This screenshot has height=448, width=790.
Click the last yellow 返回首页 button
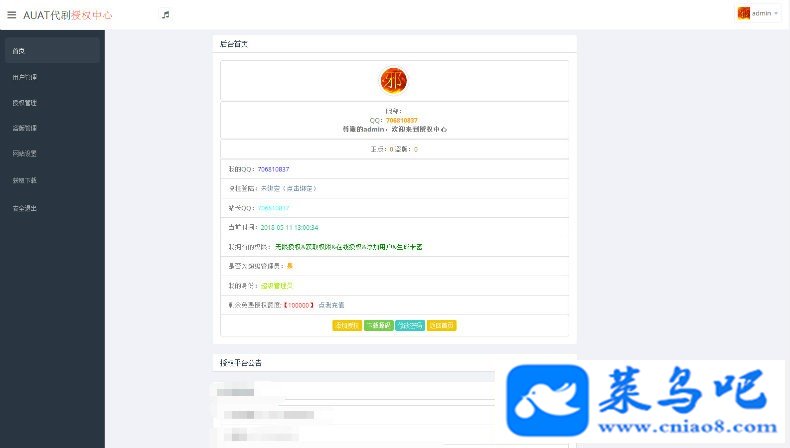point(442,326)
